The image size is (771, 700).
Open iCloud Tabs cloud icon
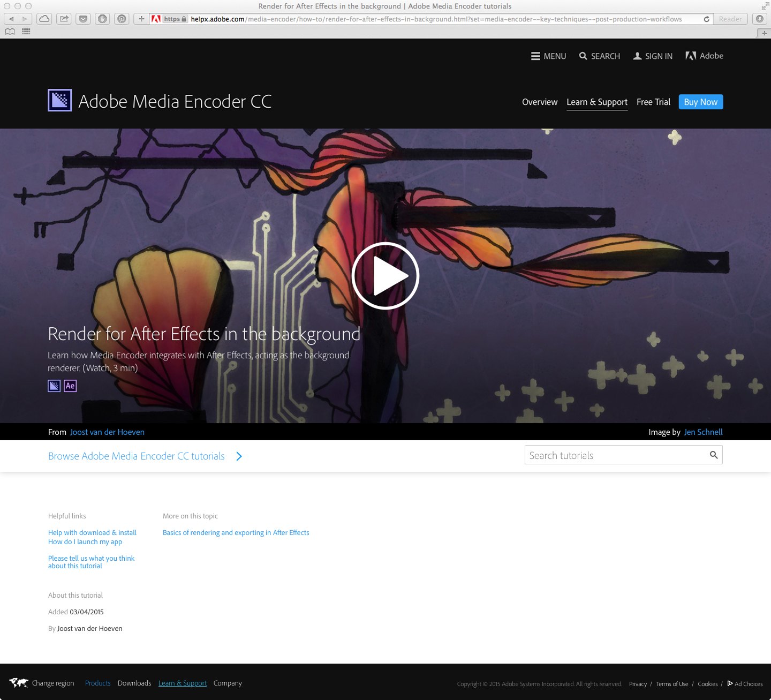click(x=44, y=19)
